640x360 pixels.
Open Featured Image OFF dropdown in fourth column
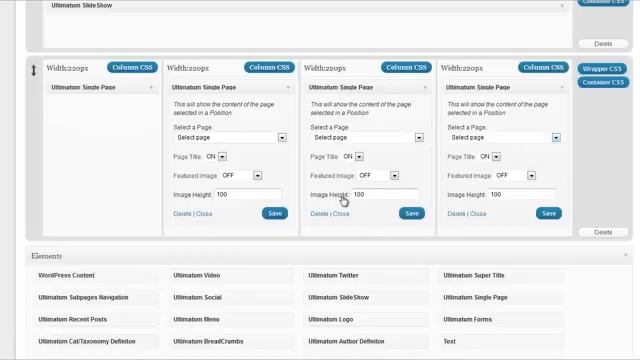(x=516, y=176)
